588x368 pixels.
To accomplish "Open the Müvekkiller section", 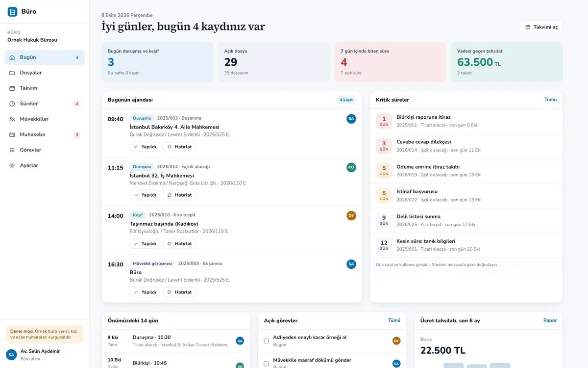I will pos(45,119).
